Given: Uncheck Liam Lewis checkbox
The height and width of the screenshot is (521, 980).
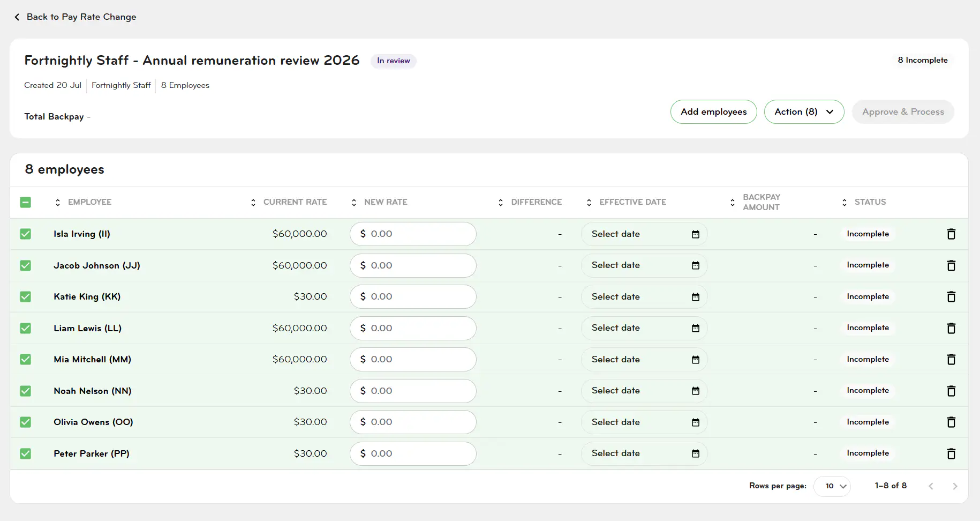Looking at the screenshot, I should tap(25, 328).
